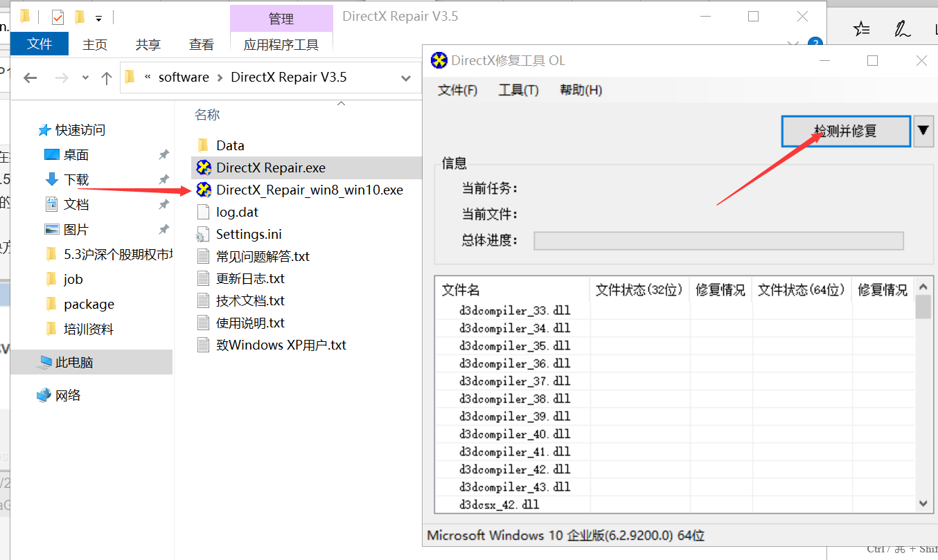Click the DirectX修复工具 title bar icon
938x560 pixels.
click(439, 60)
